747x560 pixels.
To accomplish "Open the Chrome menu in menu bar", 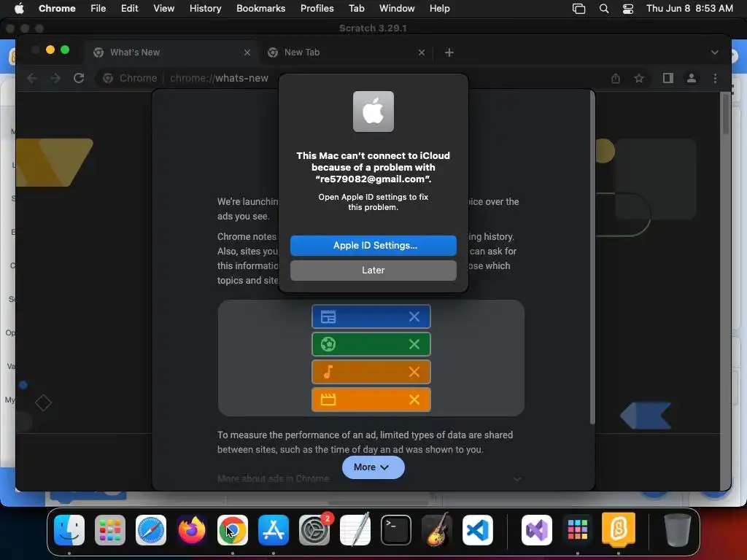I will tap(57, 9).
